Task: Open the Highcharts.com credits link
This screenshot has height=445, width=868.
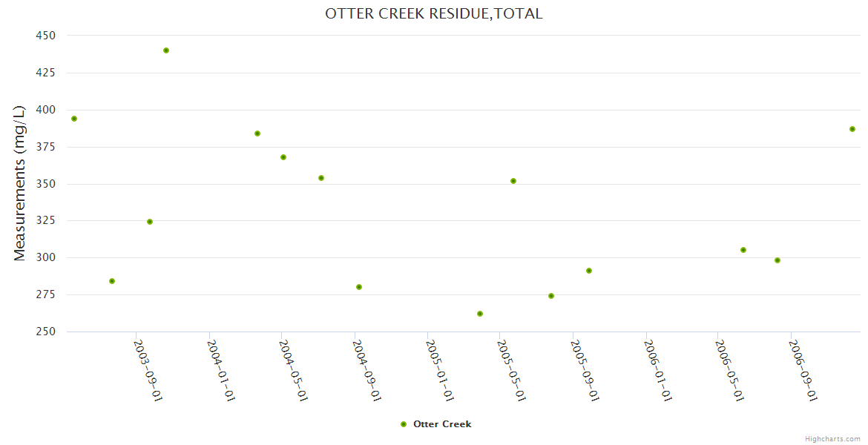Action: pos(832,438)
